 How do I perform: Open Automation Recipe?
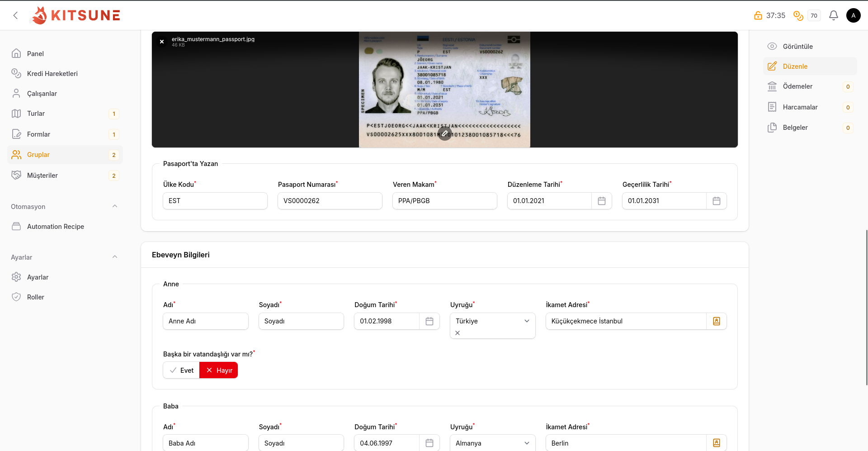click(65, 226)
